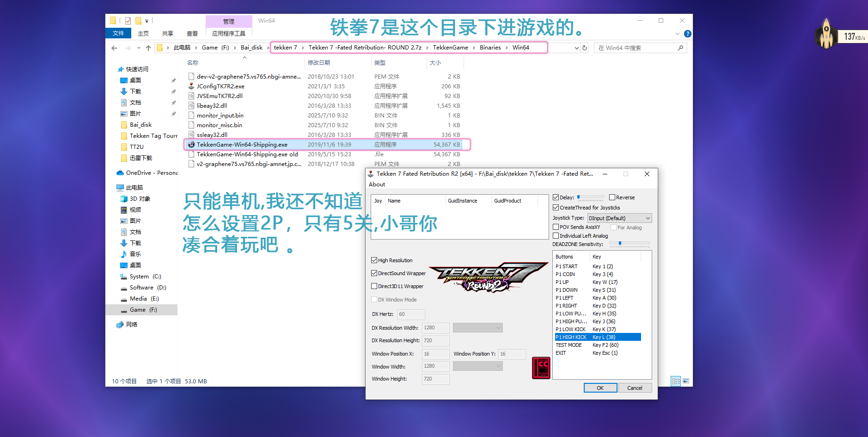Enable Direct3D11 Wrapper checkbox
The height and width of the screenshot is (437, 868).
point(374,286)
